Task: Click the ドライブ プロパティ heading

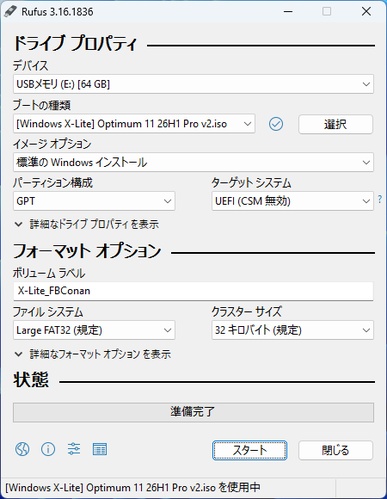Action: pos(75,43)
